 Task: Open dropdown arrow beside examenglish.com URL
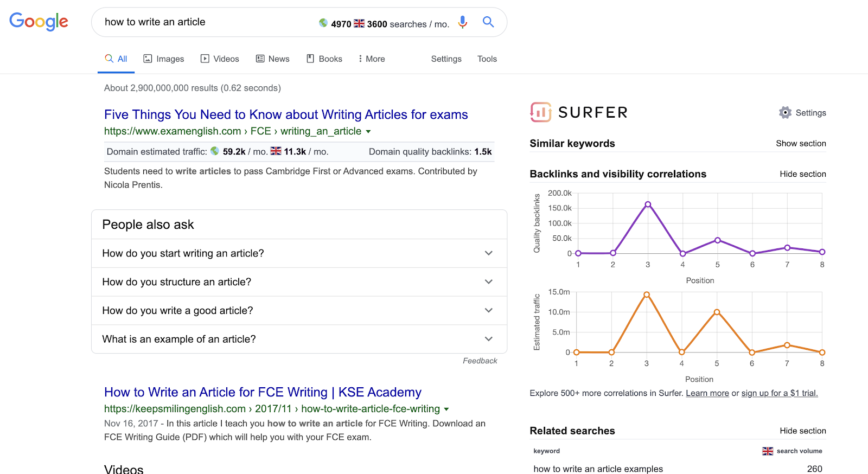368,132
